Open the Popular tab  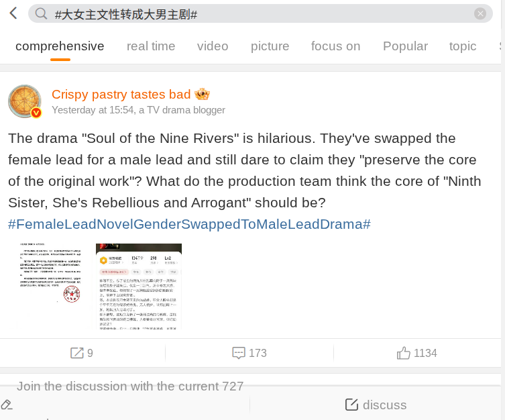pyautogui.click(x=405, y=46)
